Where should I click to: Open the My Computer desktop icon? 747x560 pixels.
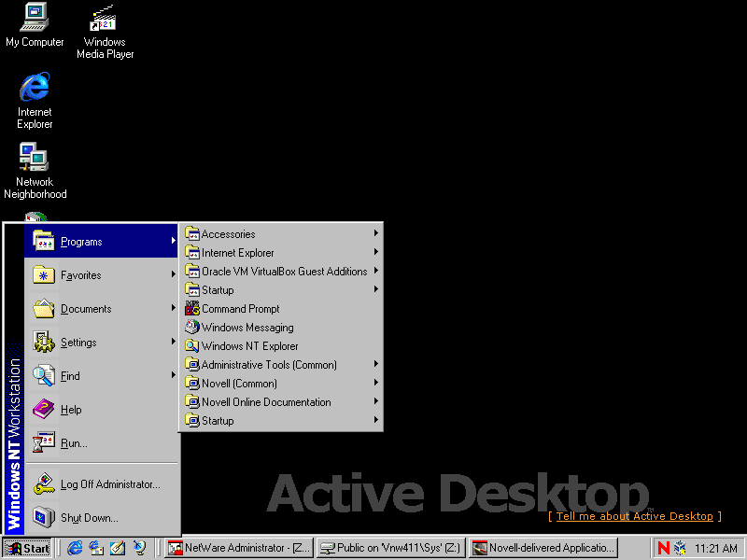tap(35, 25)
